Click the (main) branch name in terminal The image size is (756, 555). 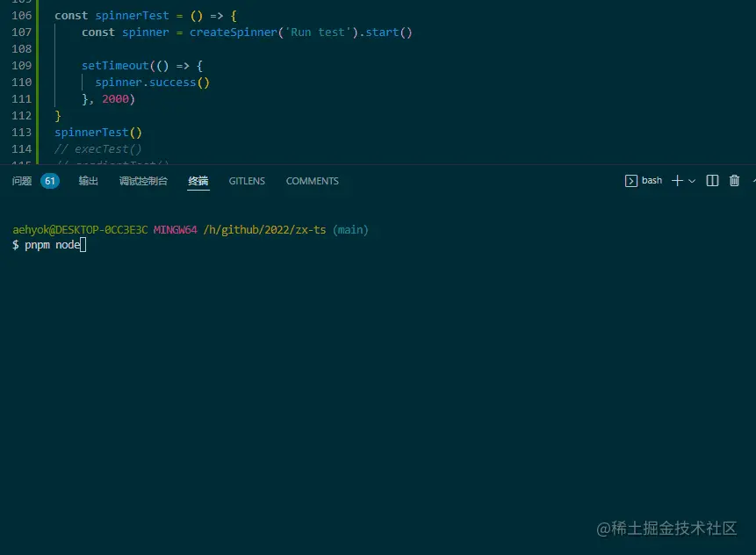coord(350,230)
